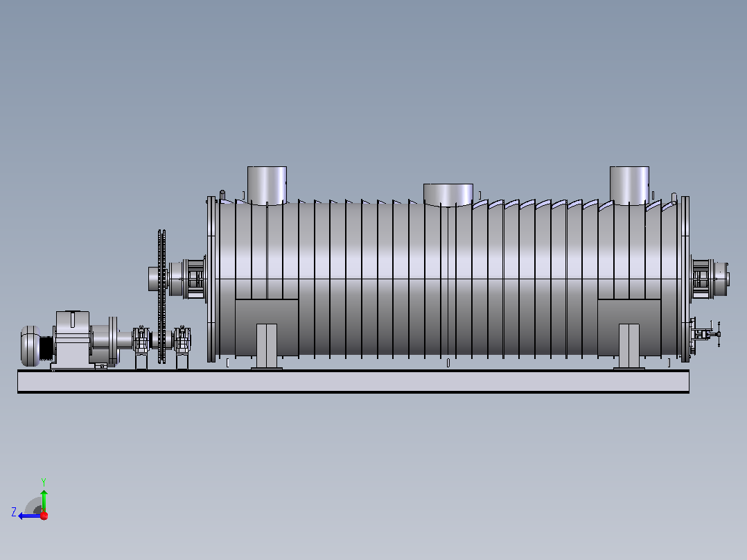Select the left support leg under the drum
747x560 pixels.
pos(267,347)
